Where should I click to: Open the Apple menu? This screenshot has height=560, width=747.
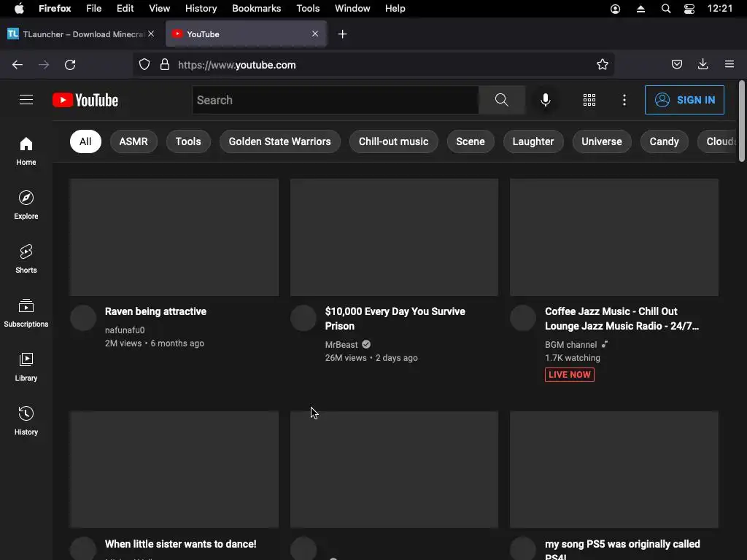pyautogui.click(x=19, y=9)
